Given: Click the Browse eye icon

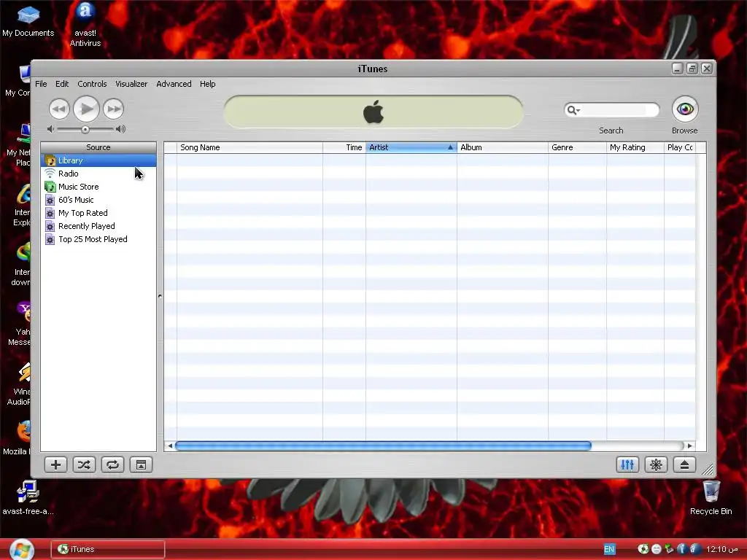Looking at the screenshot, I should 685,109.
